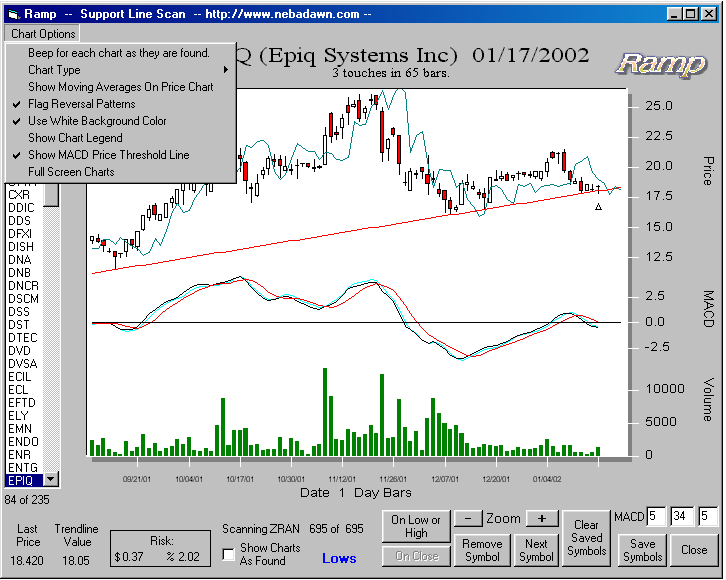This screenshot has height=580, width=726.
Task: Click the On Low or High button
Action: click(x=416, y=526)
